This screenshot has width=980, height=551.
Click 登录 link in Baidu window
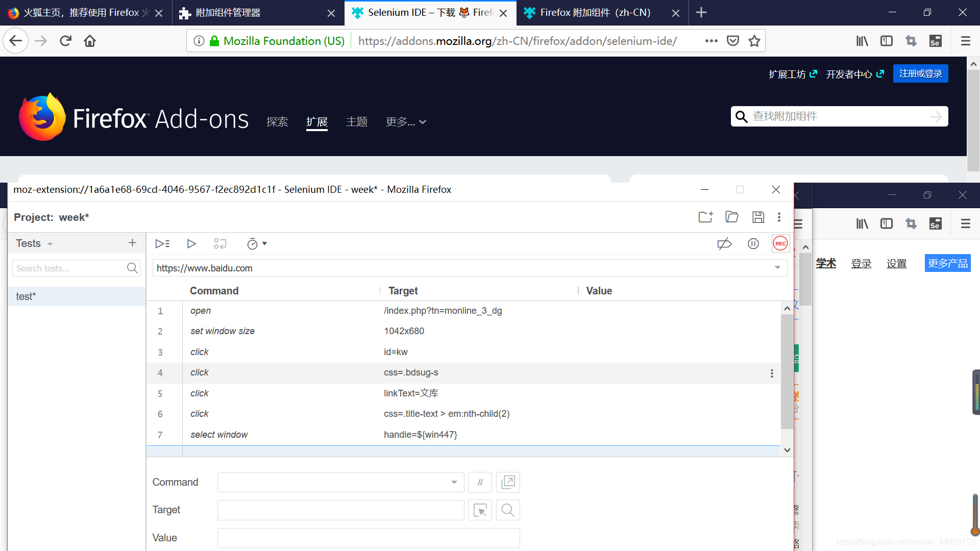pos(861,263)
